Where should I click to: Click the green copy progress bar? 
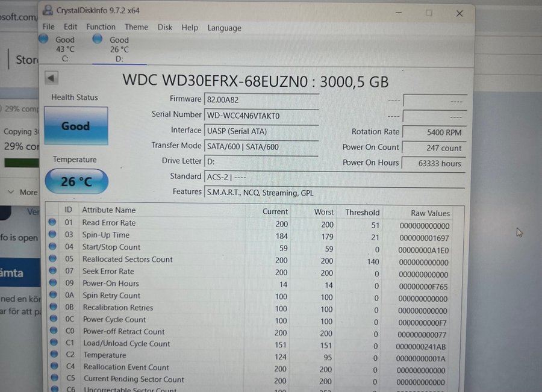(20, 163)
